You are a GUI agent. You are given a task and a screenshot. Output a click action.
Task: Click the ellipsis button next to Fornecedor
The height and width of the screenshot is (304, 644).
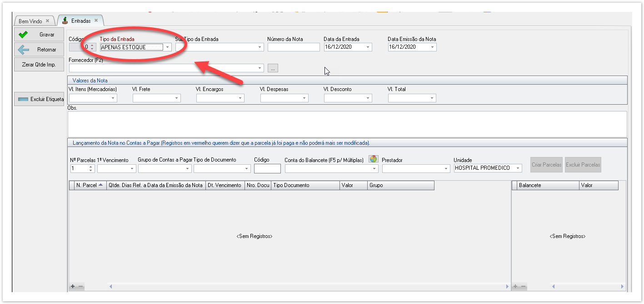coord(273,68)
